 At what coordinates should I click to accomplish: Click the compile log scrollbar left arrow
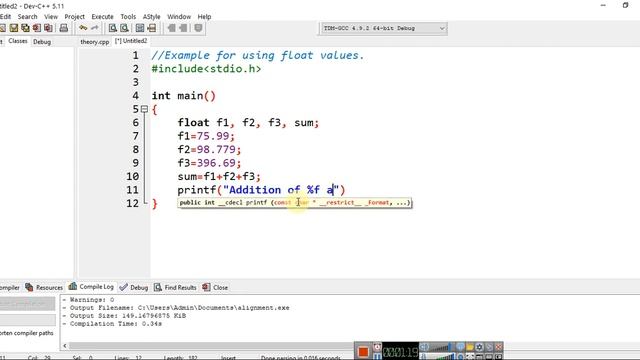pyautogui.click(x=65, y=346)
